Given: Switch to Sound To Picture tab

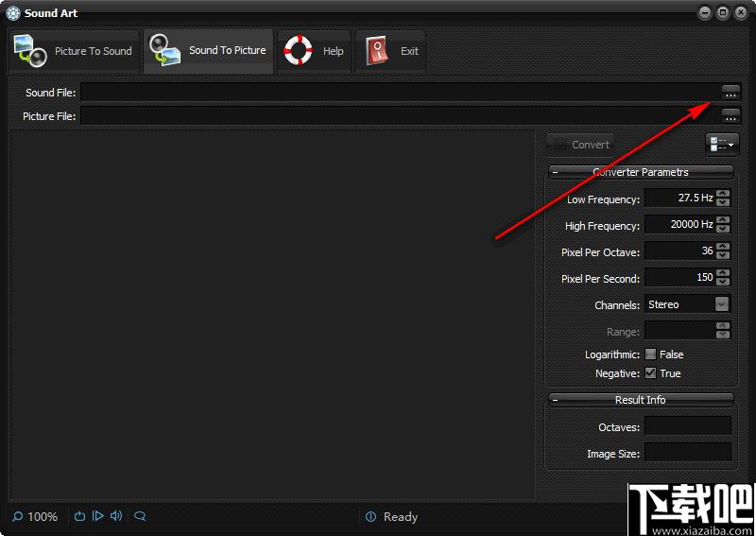Looking at the screenshot, I should coord(208,51).
